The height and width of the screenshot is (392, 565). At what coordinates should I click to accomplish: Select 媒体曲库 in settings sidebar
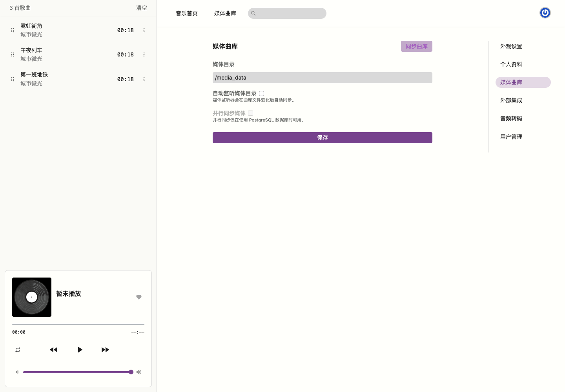[x=523, y=82]
